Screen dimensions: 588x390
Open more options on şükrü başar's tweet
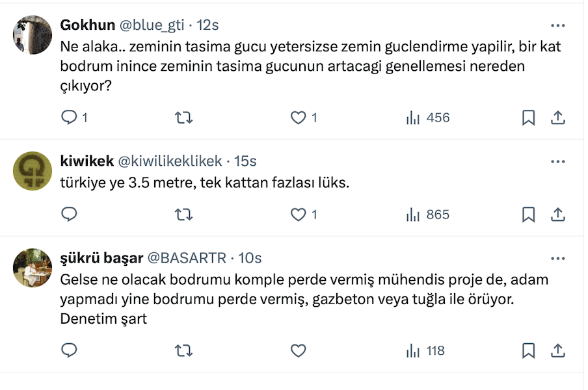[x=557, y=258]
